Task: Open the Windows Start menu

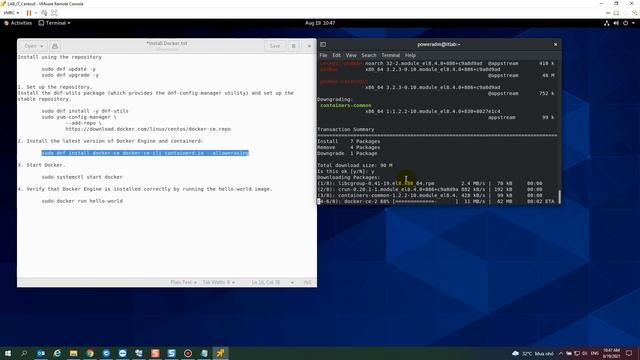Action: coord(8,353)
